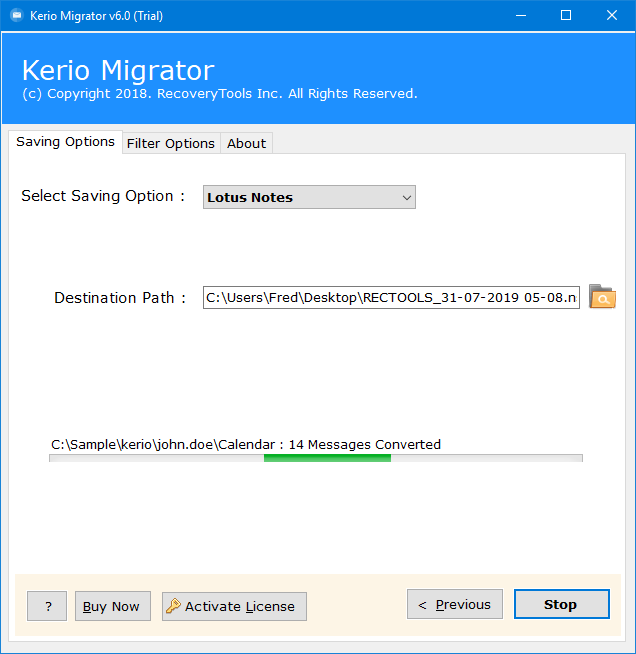The image size is (636, 654).
Task: Click the key icon on Activate License
Action: (173, 606)
